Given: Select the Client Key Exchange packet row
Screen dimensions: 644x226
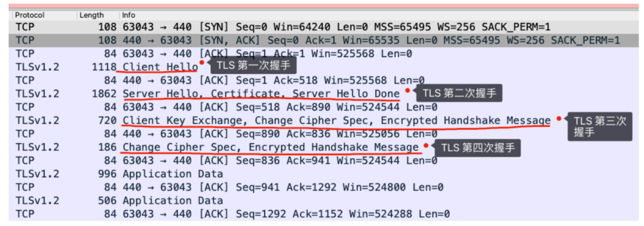Looking at the screenshot, I should pos(322,120).
